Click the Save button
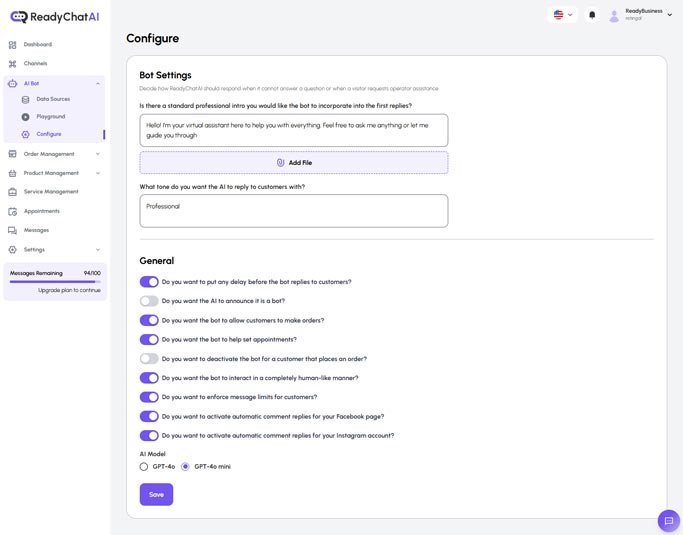The image size is (683, 535). pyautogui.click(x=156, y=494)
